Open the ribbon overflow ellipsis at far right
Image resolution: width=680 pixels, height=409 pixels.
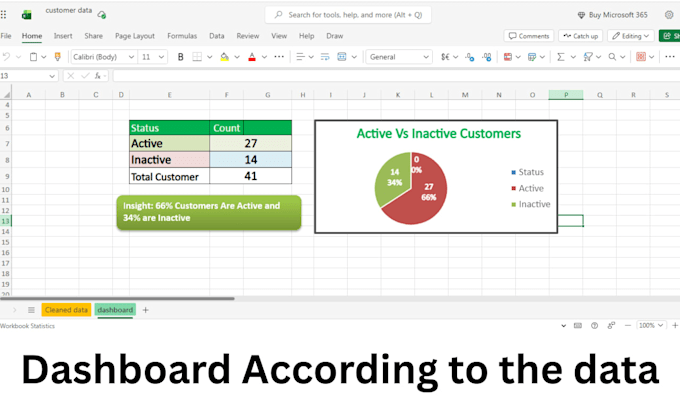(670, 56)
